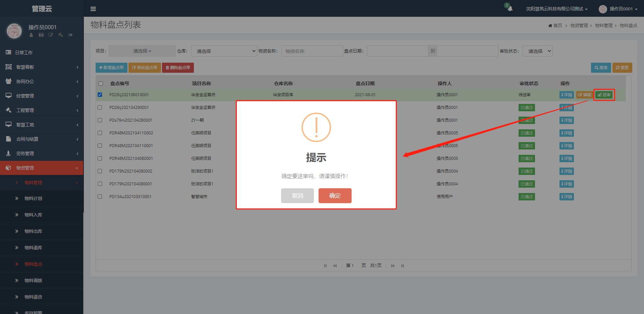Screen dimensions: 644x314
Task: Check the checkbox for PD179N202104080002
Action: pyautogui.click(x=100, y=171)
